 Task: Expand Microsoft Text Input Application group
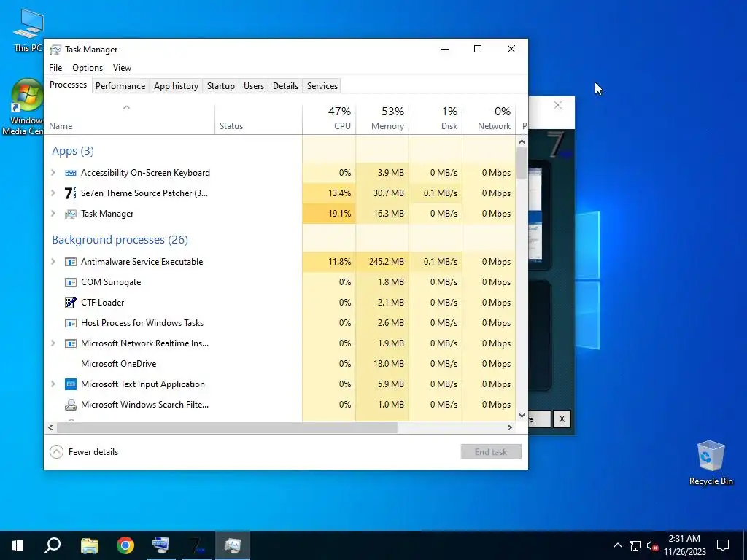pos(53,384)
